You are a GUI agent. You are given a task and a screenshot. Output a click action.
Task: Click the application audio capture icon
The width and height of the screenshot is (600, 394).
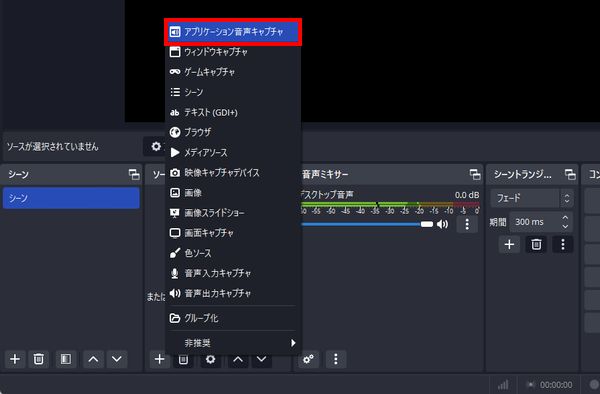pyautogui.click(x=175, y=32)
